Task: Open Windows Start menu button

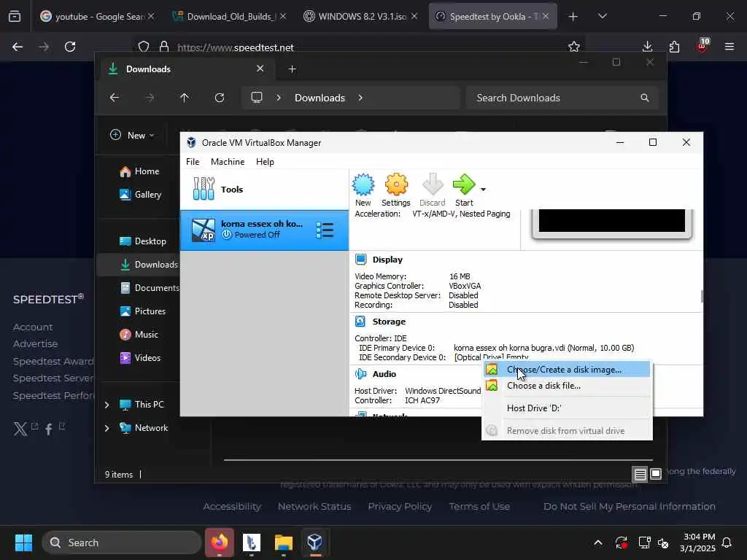Action: coord(23,542)
